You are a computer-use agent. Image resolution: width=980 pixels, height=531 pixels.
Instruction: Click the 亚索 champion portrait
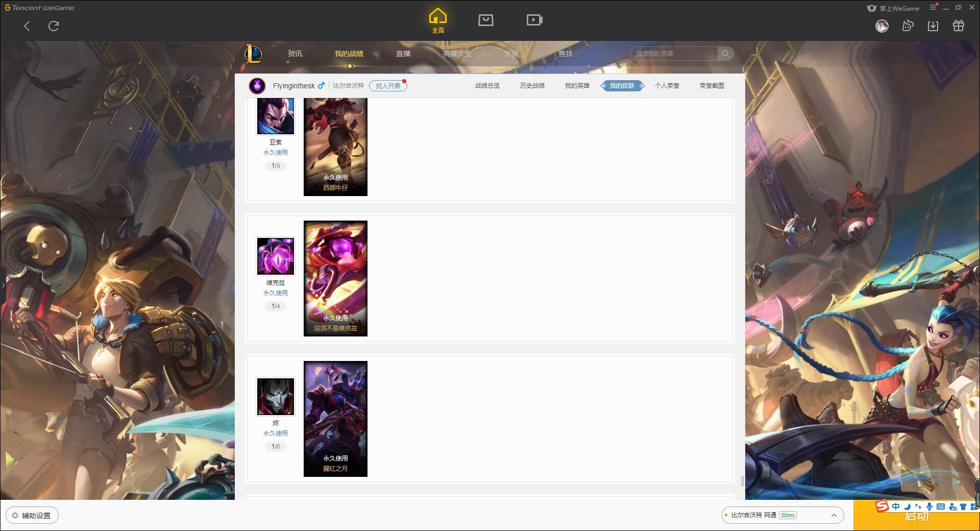point(276,116)
